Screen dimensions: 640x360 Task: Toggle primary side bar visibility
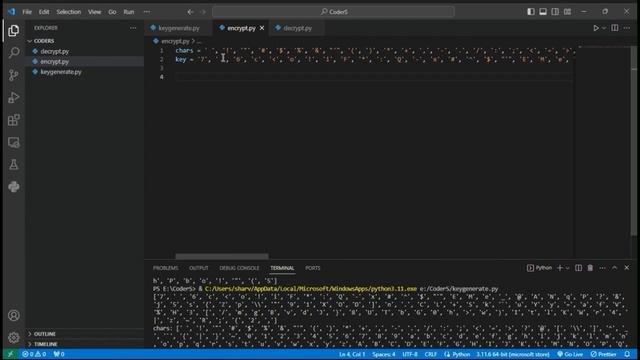[531, 12]
